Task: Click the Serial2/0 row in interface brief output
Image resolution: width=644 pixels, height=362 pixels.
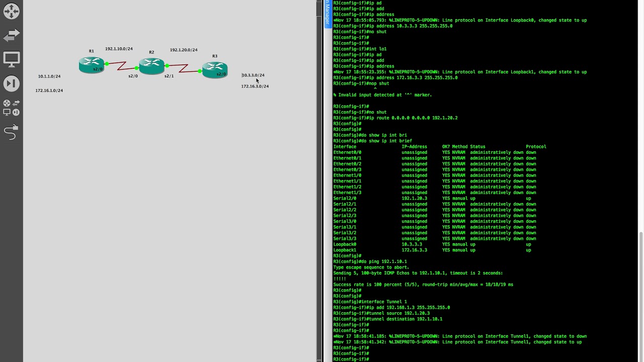Action: point(432,198)
